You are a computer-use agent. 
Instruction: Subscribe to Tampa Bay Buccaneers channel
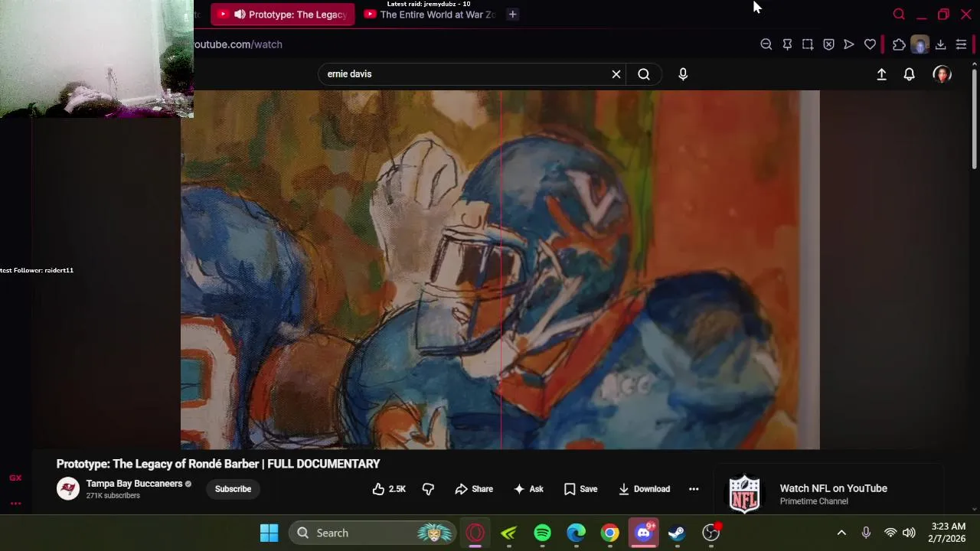click(x=233, y=489)
